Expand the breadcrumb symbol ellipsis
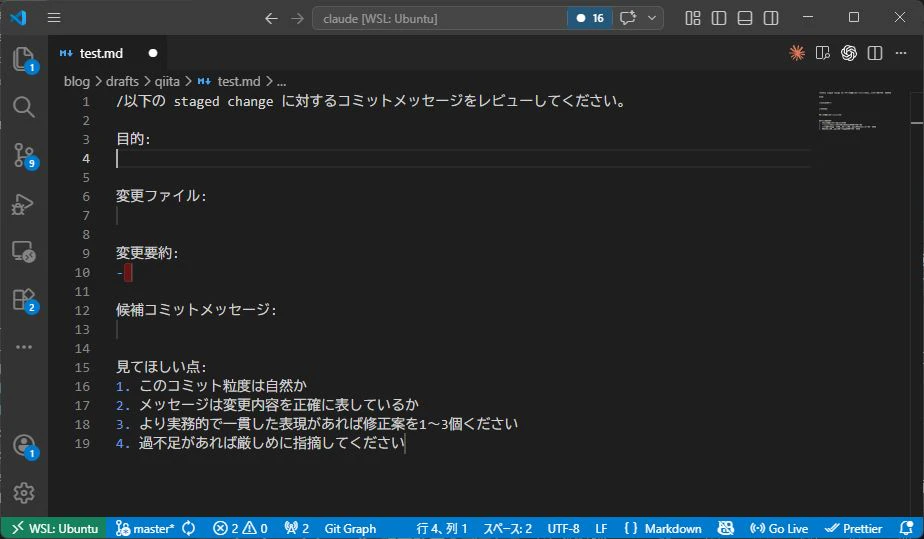 281,81
